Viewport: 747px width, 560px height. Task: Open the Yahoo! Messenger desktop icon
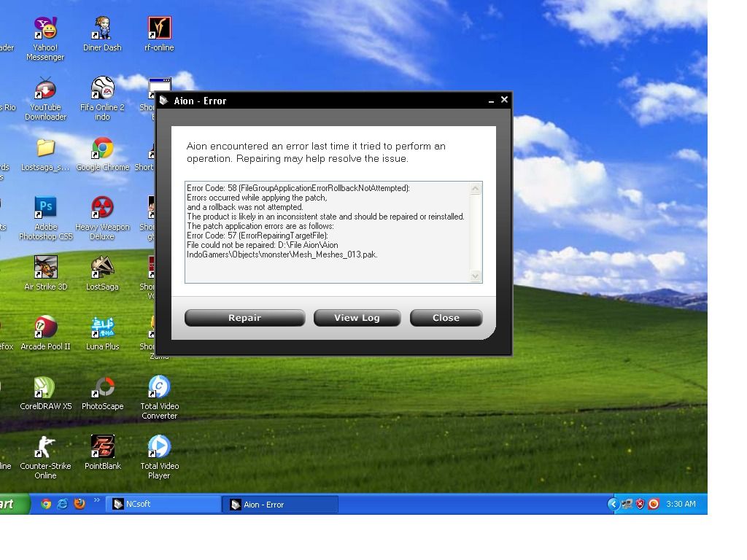[45, 39]
